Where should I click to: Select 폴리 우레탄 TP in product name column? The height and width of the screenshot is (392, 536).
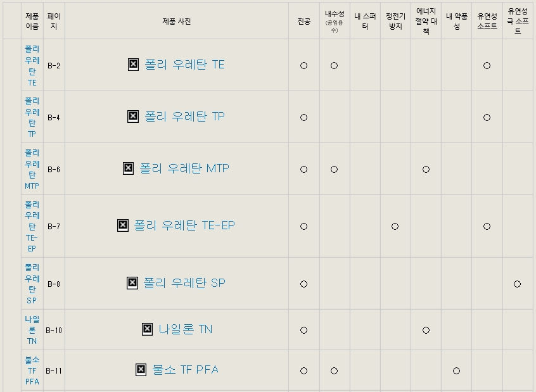pos(32,117)
